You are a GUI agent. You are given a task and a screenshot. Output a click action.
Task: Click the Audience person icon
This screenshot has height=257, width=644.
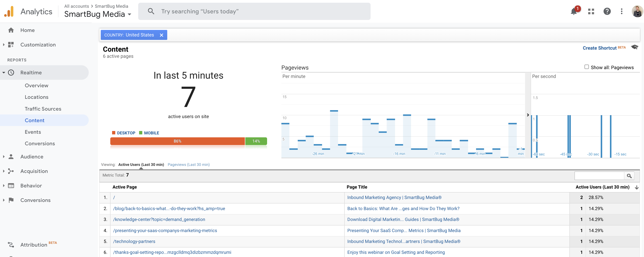[x=11, y=157]
